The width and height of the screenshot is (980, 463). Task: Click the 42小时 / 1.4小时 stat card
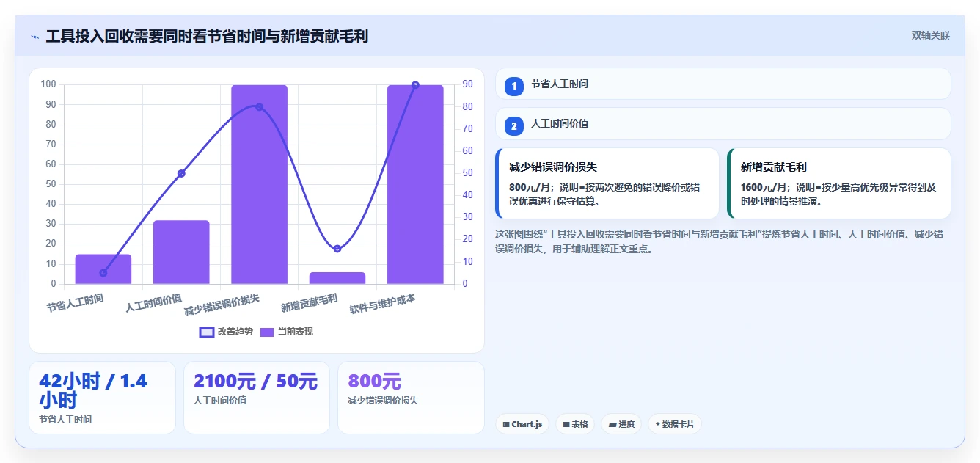[x=102, y=398]
